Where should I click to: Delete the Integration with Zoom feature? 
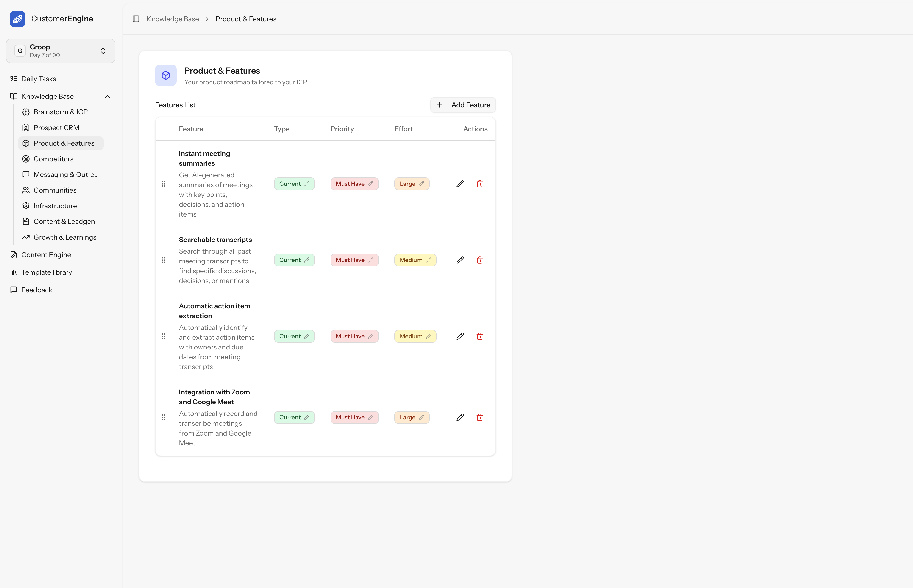point(479,418)
